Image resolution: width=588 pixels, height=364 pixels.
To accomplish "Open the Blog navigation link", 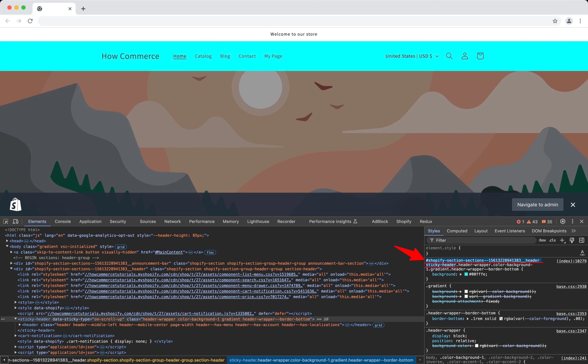I will pyautogui.click(x=225, y=56).
